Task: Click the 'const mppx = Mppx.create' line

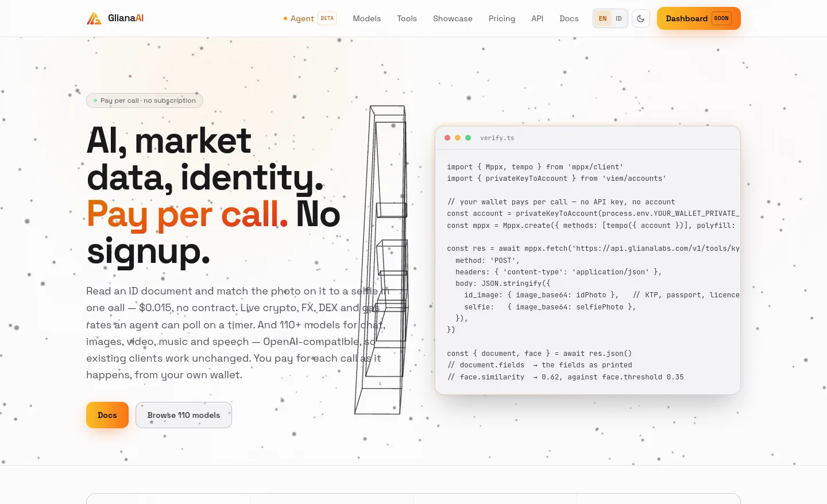Action: click(x=591, y=226)
